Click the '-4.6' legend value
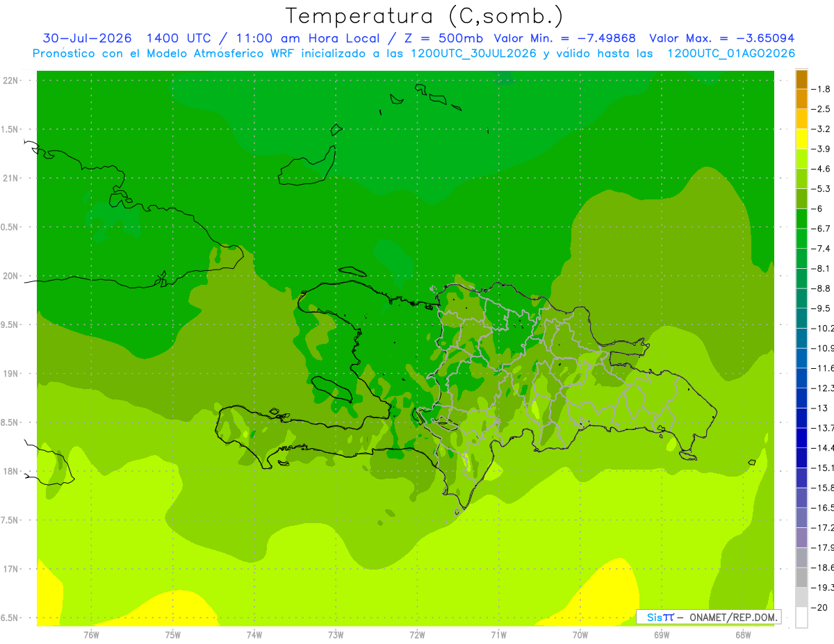 821,169
